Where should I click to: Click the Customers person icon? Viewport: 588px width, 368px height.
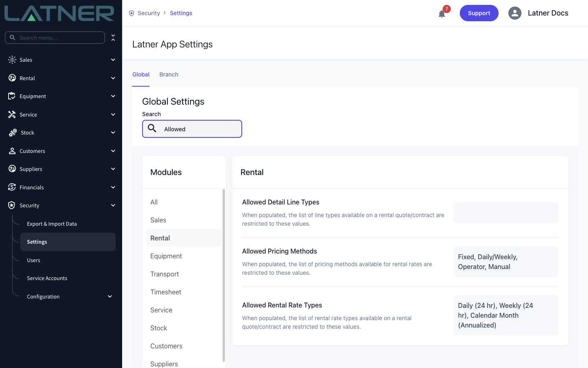tap(12, 151)
